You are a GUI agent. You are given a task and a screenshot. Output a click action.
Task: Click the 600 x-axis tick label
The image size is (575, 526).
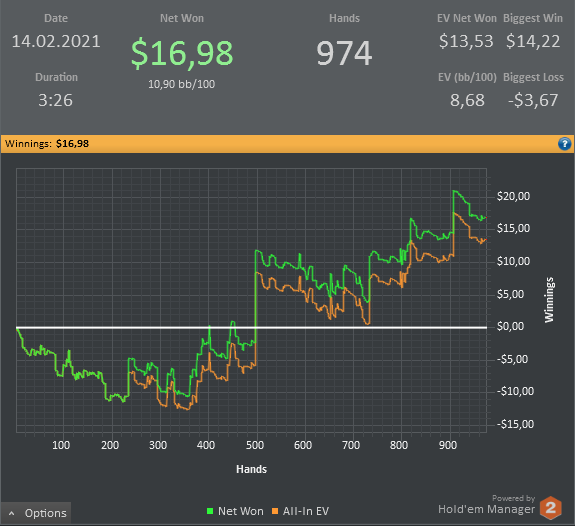coord(303,445)
